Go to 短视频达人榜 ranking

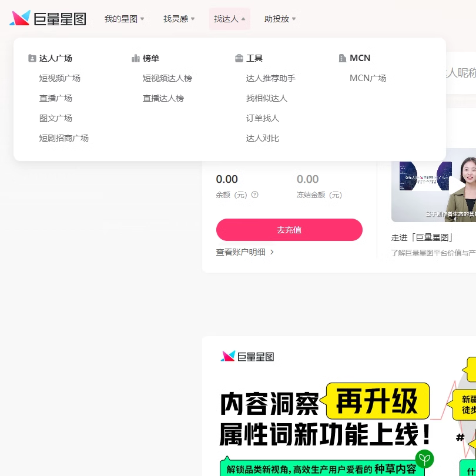pos(167,78)
